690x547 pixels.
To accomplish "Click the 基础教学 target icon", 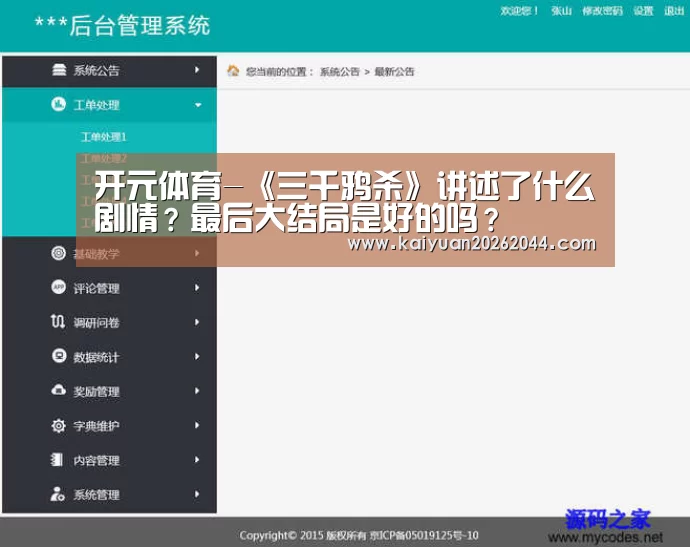I will click(x=59, y=253).
